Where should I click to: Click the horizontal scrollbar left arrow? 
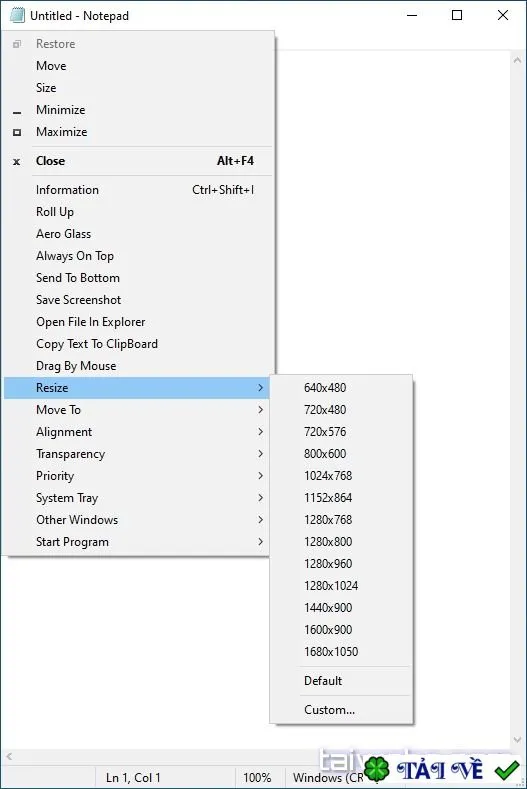point(9,756)
